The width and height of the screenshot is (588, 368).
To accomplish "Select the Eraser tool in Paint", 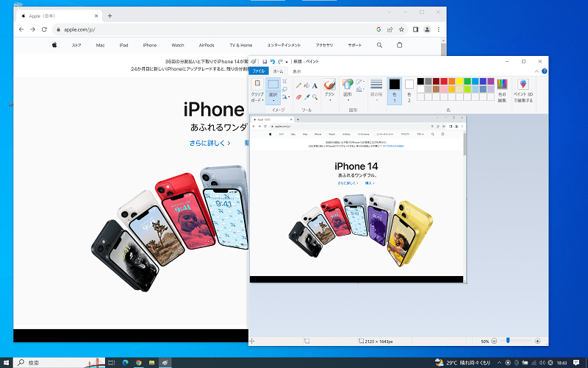I will (x=298, y=97).
